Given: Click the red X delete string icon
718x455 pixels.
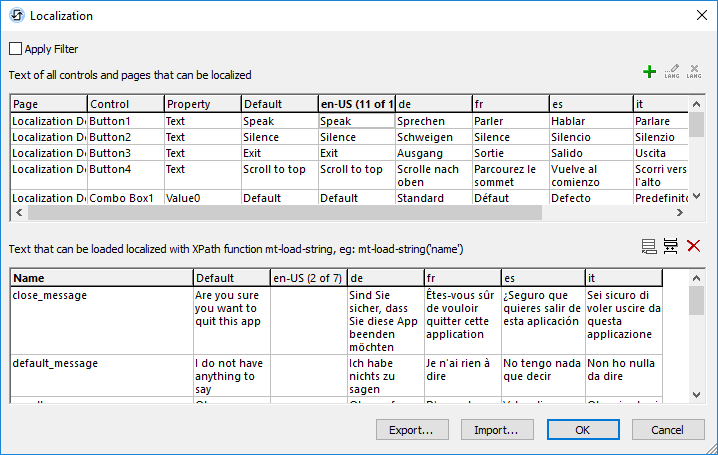Looking at the screenshot, I should (694, 245).
